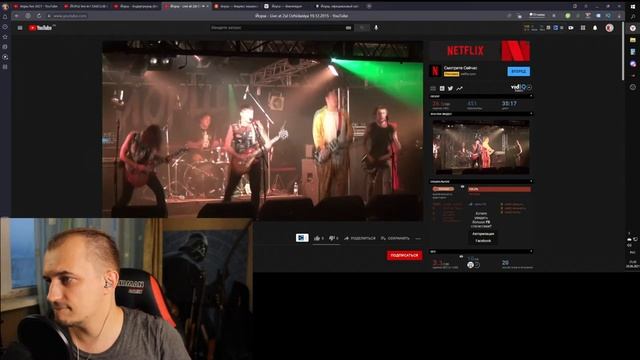Dislike the video with thumbs down
Image resolution: width=640 pixels, height=360 pixels.
[x=333, y=238]
